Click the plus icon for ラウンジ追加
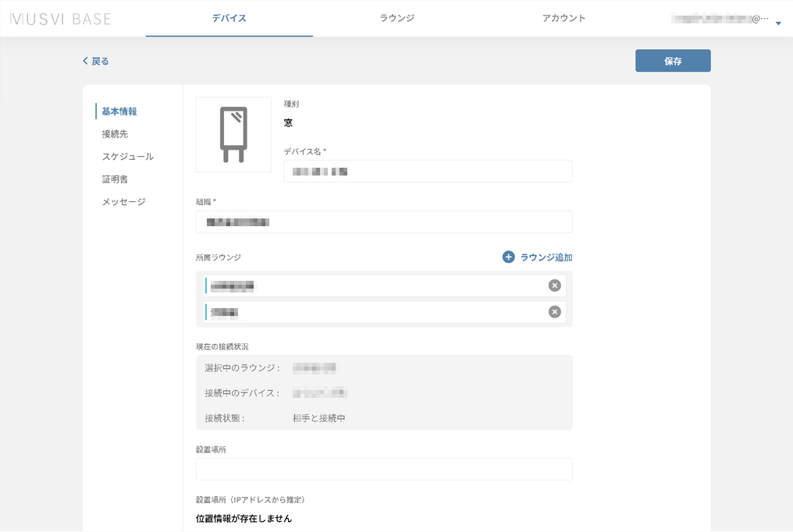 click(x=508, y=257)
